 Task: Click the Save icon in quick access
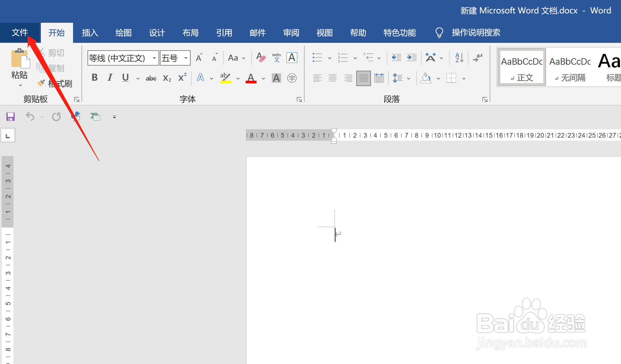tap(10, 117)
